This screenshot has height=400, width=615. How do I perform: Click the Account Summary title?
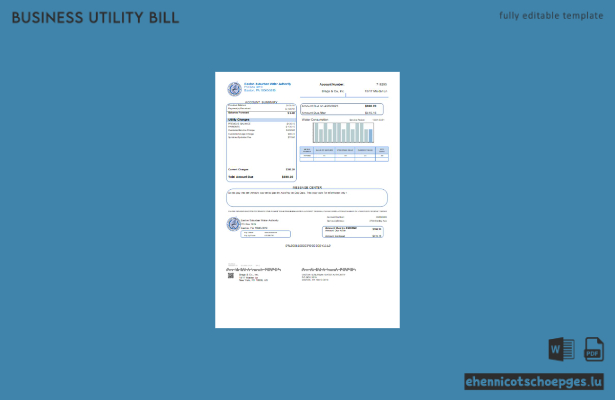pyautogui.click(x=261, y=102)
